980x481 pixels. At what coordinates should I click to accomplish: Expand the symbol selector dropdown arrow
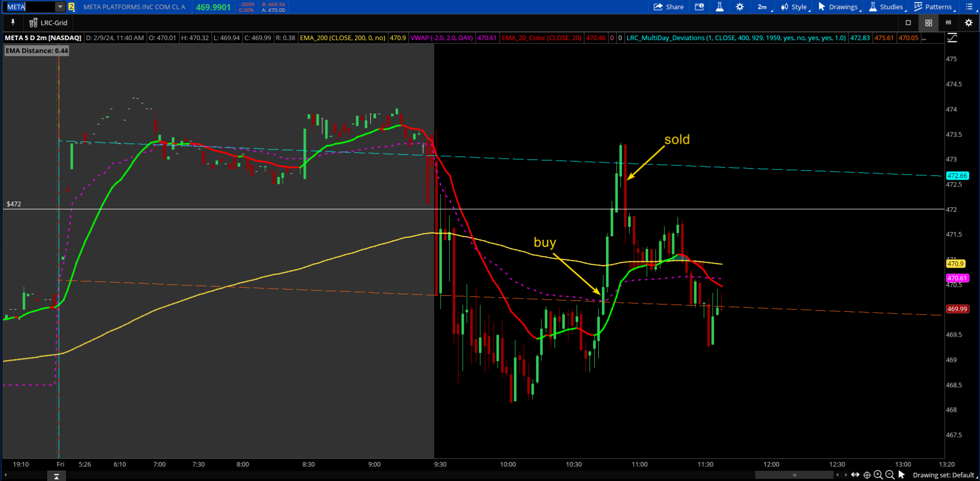coord(60,7)
